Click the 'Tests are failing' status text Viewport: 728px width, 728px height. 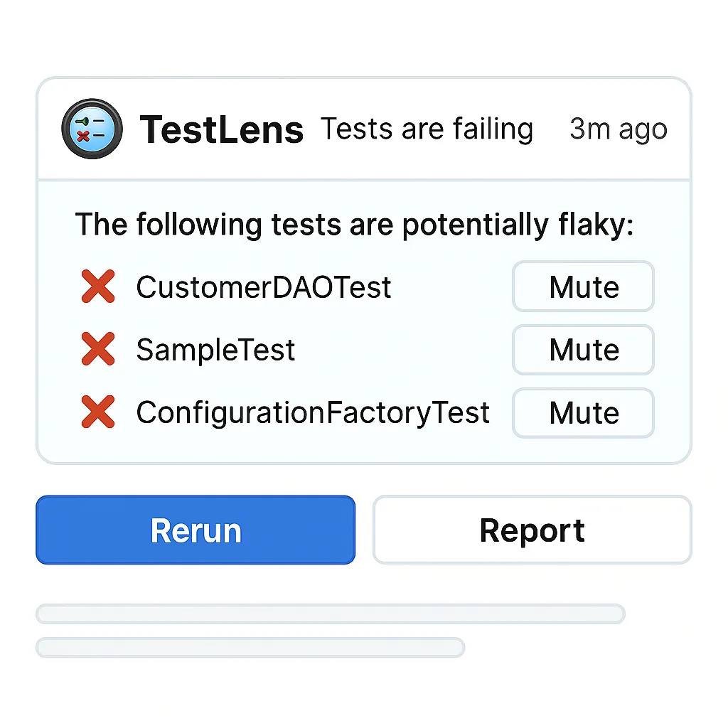click(427, 129)
